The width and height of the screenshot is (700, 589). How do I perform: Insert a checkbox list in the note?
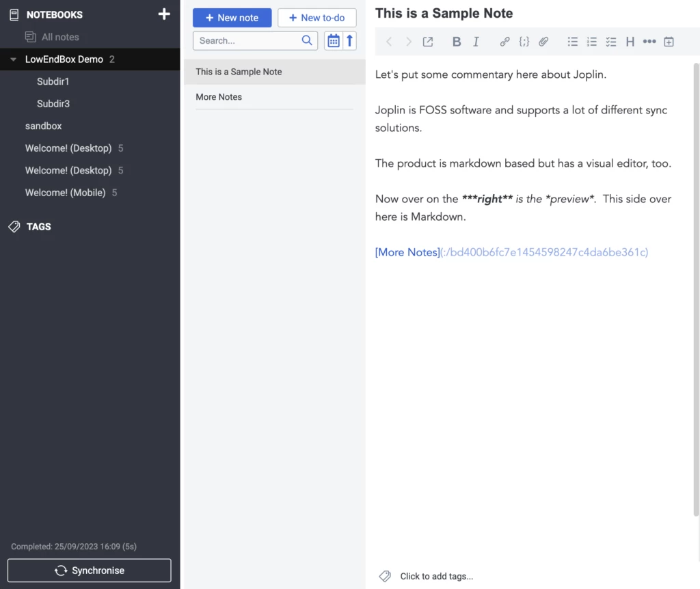[611, 42]
